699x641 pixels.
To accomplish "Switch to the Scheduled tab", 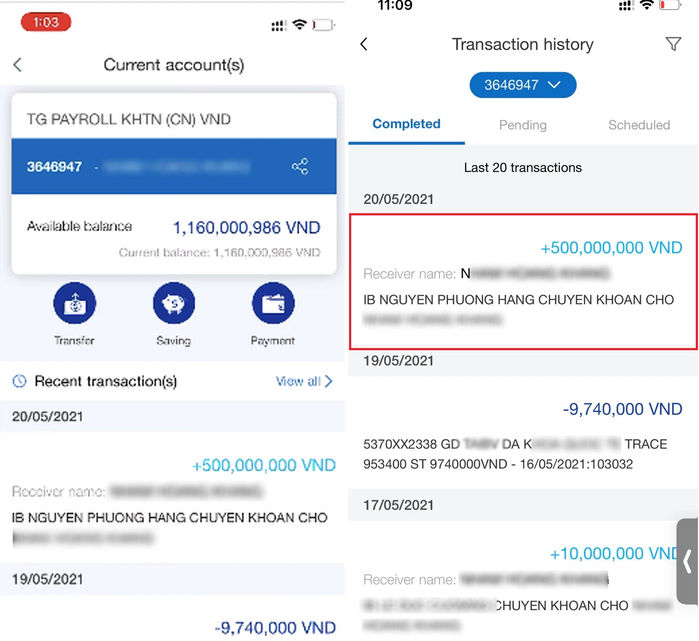I will click(x=639, y=125).
